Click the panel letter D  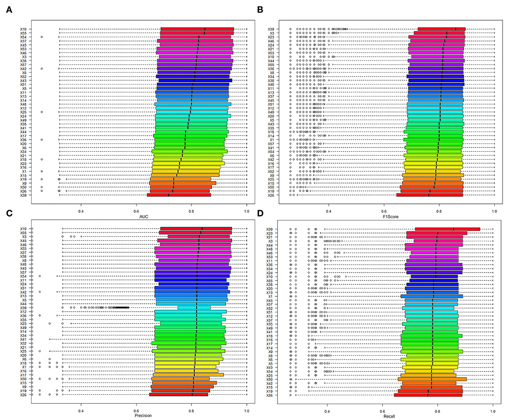(x=260, y=213)
